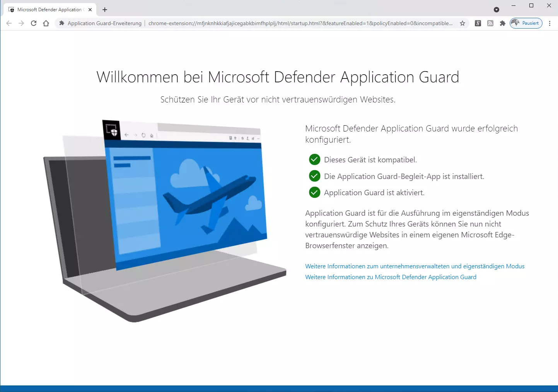Open a new tab with plus button

pyautogui.click(x=105, y=10)
